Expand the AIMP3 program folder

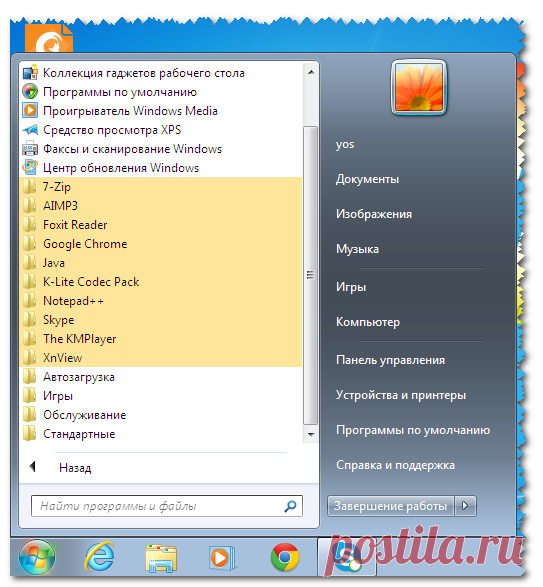[x=160, y=206]
